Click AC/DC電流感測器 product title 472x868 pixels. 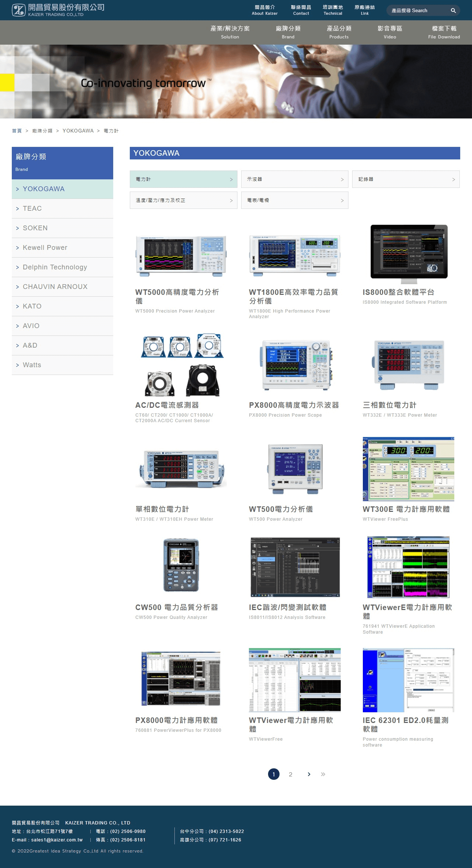coord(167,405)
